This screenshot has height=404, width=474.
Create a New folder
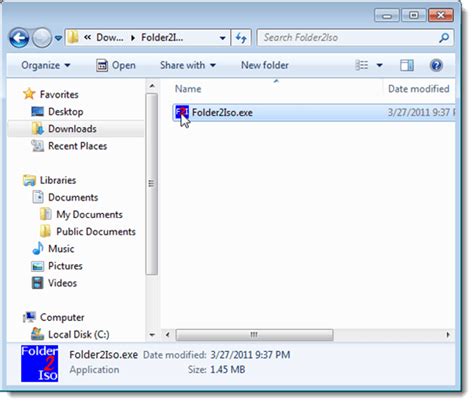tap(265, 65)
